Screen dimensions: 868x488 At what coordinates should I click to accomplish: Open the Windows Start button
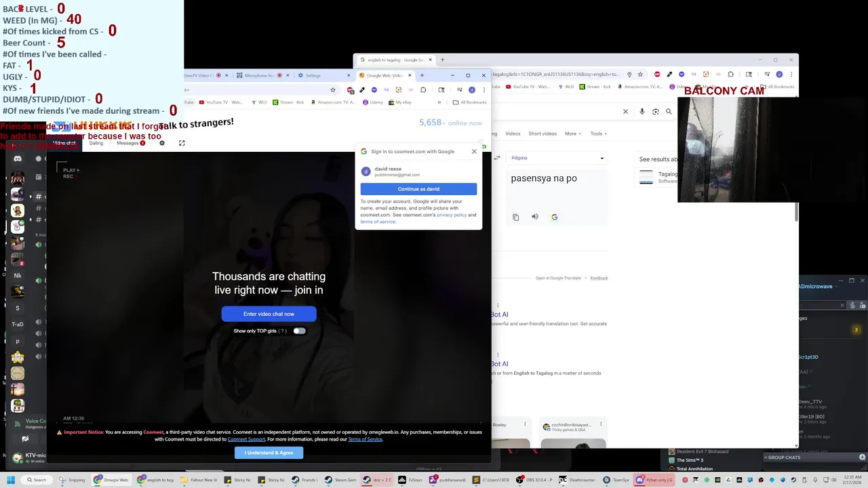(x=10, y=480)
